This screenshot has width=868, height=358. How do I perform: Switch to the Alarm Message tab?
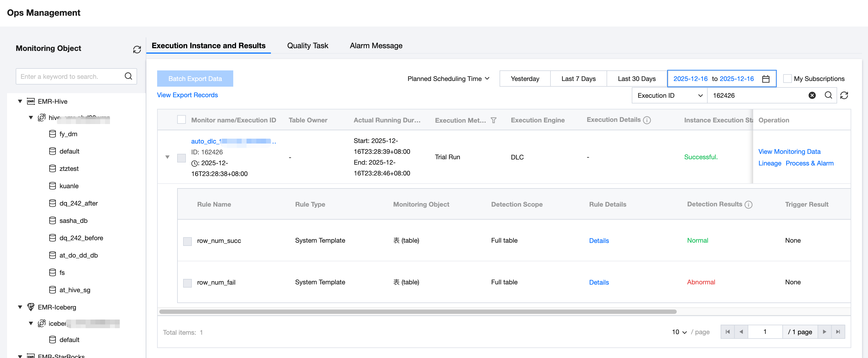(376, 45)
